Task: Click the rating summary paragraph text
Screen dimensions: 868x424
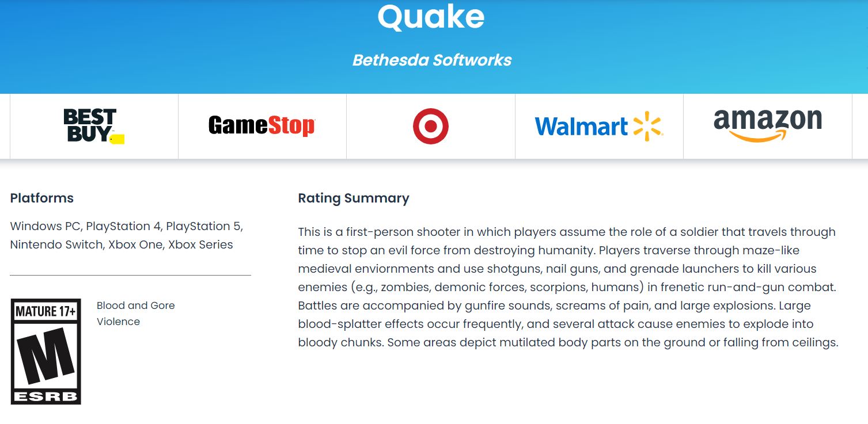Action: point(568,287)
